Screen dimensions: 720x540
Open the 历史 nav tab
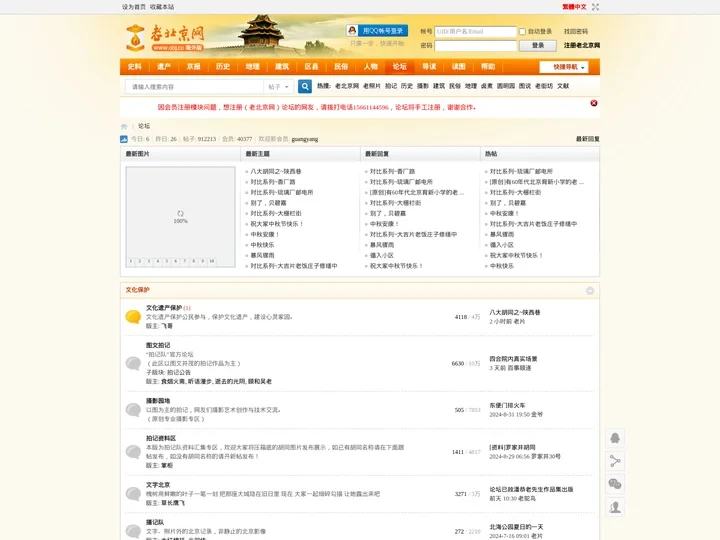(223, 67)
